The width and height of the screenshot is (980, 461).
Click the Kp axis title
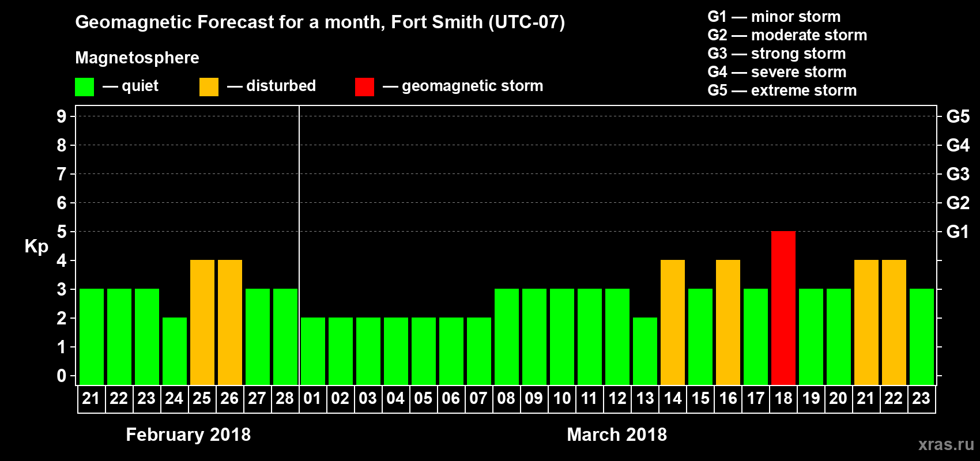point(36,247)
